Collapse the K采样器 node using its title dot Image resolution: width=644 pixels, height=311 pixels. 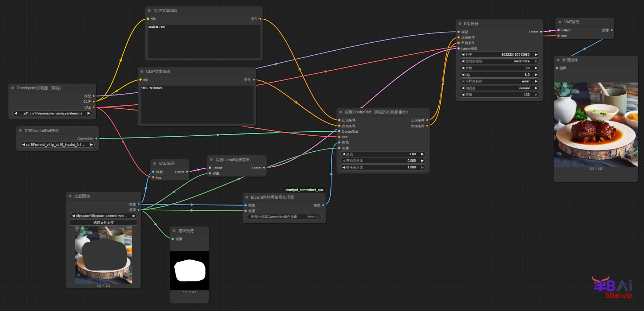click(460, 24)
